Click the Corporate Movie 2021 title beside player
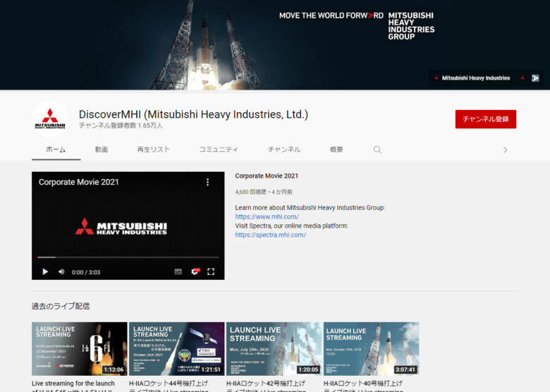550x392 pixels. click(x=267, y=176)
